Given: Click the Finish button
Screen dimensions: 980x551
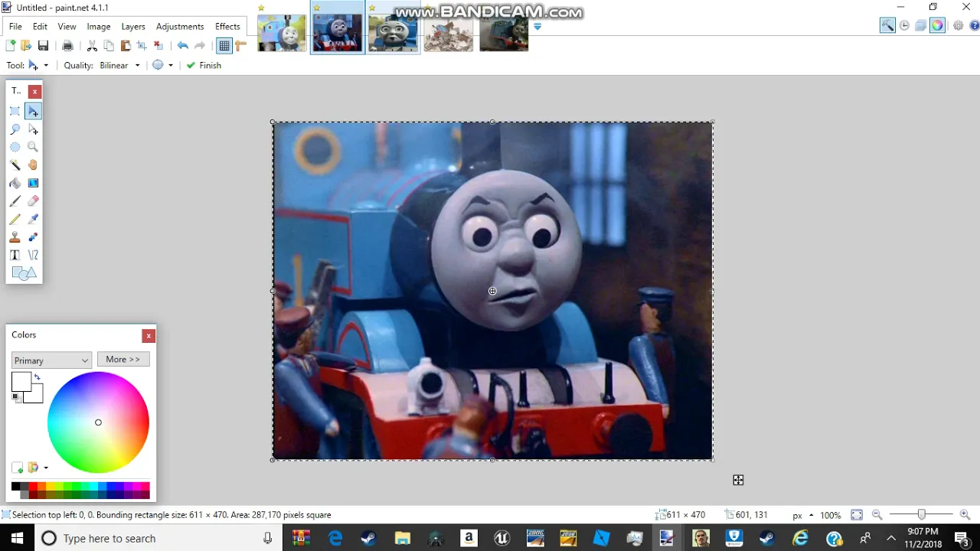Looking at the screenshot, I should click(x=204, y=65).
